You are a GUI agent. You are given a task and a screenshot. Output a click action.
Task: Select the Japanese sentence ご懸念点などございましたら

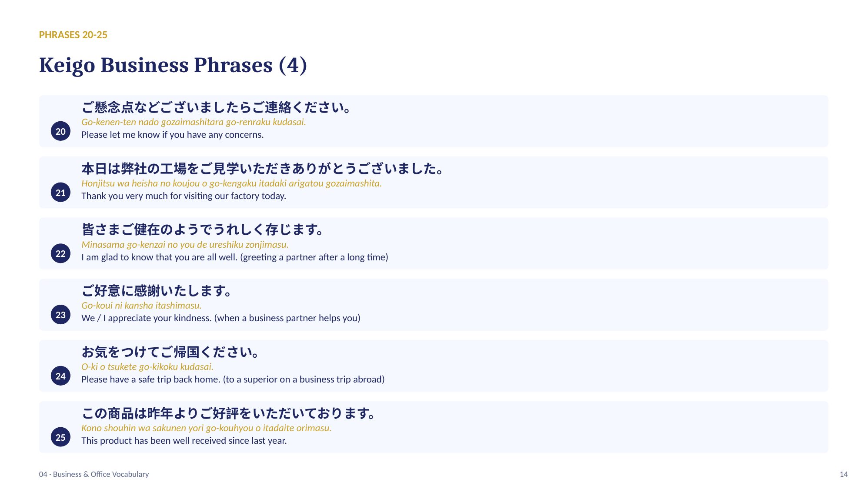tap(217, 107)
